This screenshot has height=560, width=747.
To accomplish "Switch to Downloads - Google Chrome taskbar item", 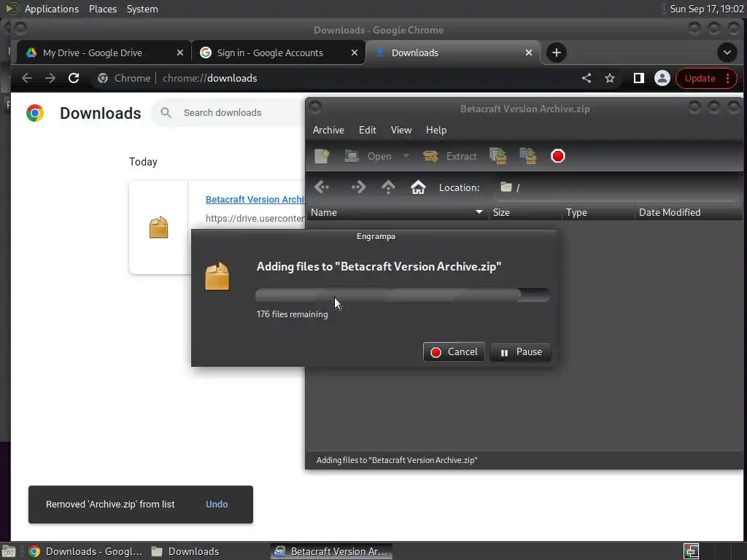I will 86,551.
